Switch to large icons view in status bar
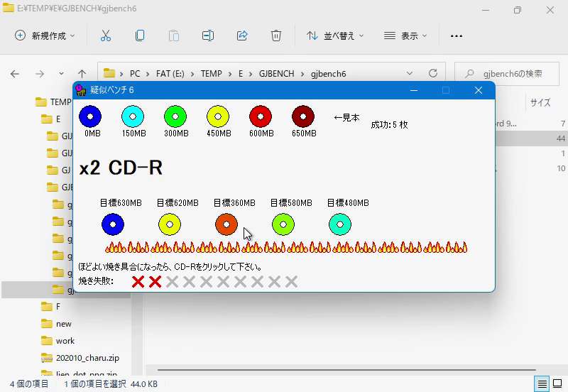 [557, 384]
